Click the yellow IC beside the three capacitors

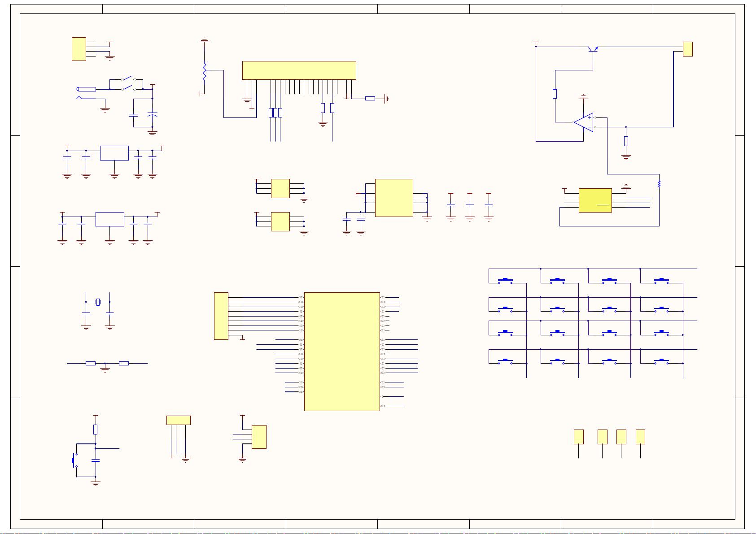coord(394,198)
